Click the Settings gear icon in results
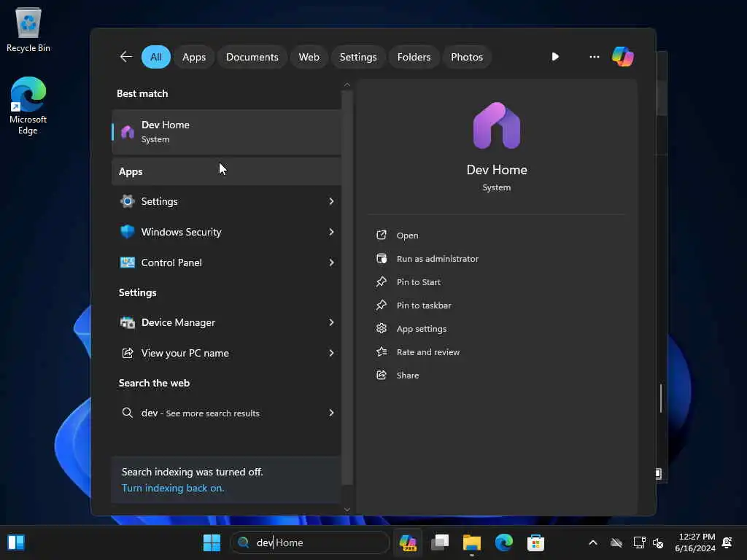This screenshot has width=747, height=560. (127, 201)
